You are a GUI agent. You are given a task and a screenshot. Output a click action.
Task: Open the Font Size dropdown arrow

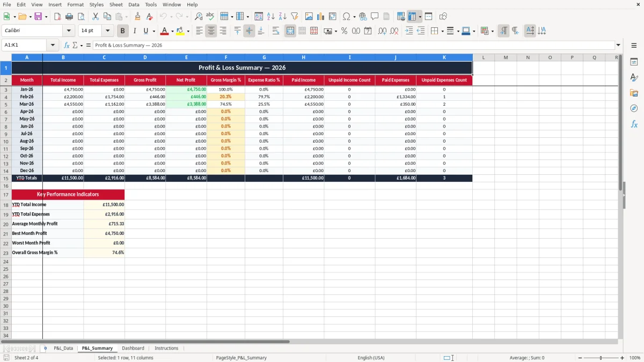click(107, 31)
